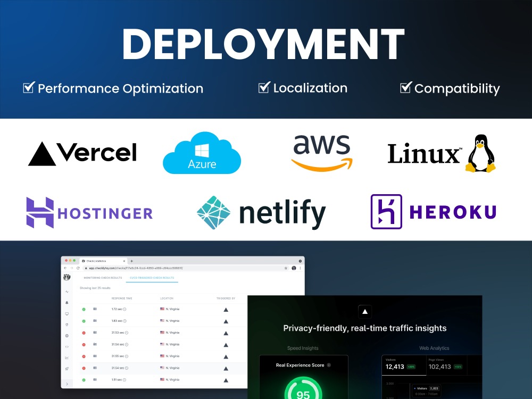The image size is (532, 399).
Task: Click the Real Experience Score info icon
Action: click(329, 365)
